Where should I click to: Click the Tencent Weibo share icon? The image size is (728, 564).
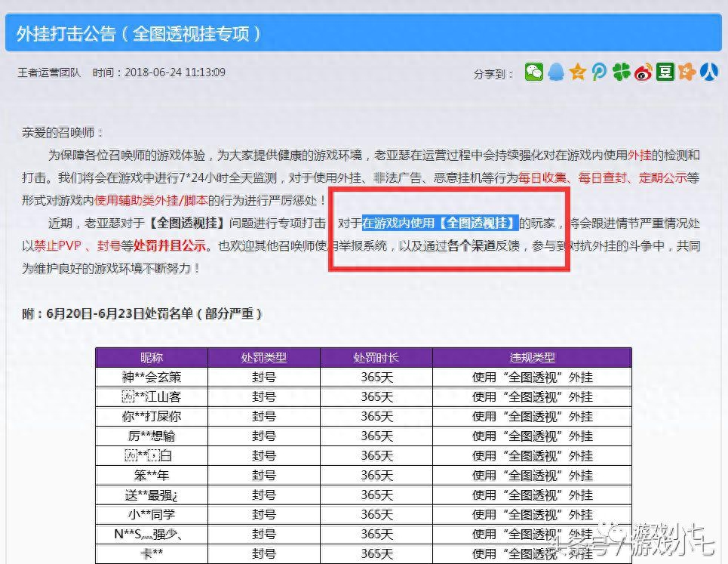pyautogui.click(x=600, y=72)
